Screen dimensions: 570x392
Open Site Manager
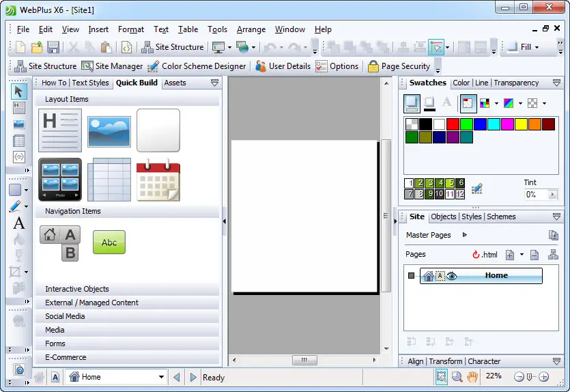pyautogui.click(x=112, y=66)
